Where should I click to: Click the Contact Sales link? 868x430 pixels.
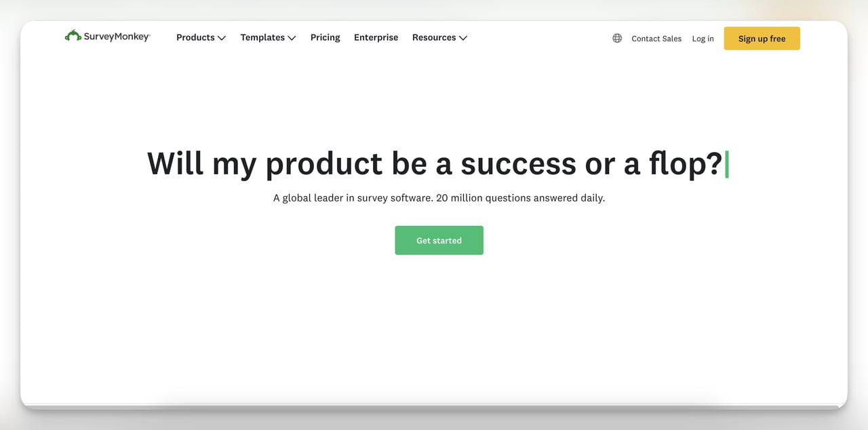pyautogui.click(x=656, y=39)
